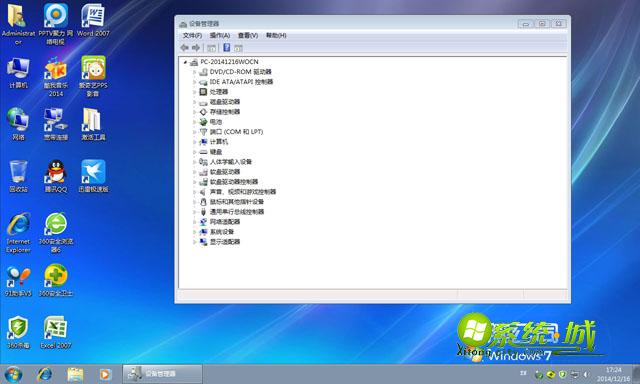Maximize the Device Manager window

tap(542, 24)
